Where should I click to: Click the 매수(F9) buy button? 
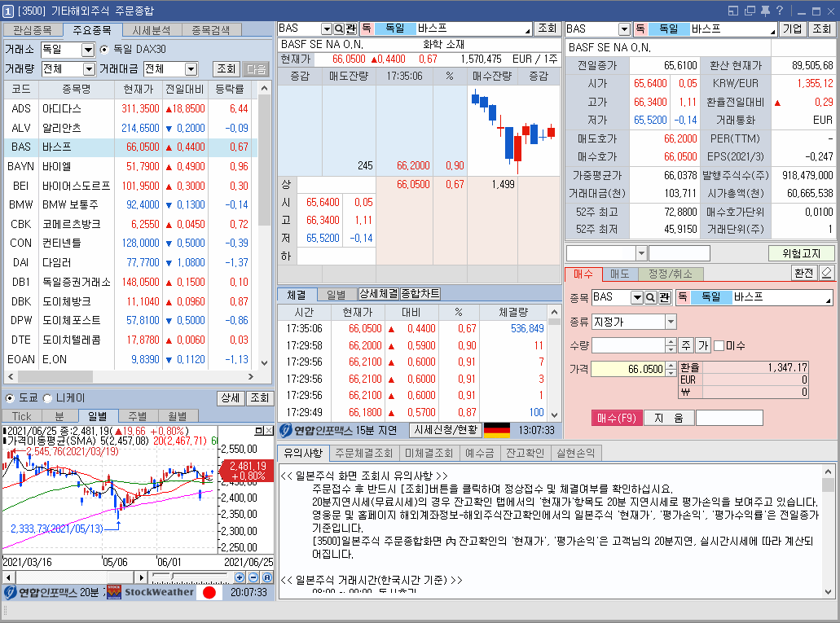tap(616, 418)
